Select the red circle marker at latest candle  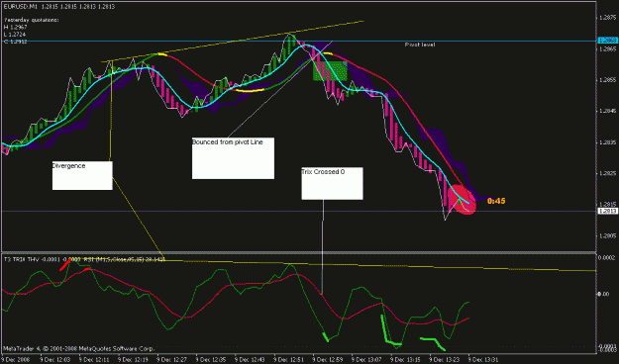pos(462,200)
